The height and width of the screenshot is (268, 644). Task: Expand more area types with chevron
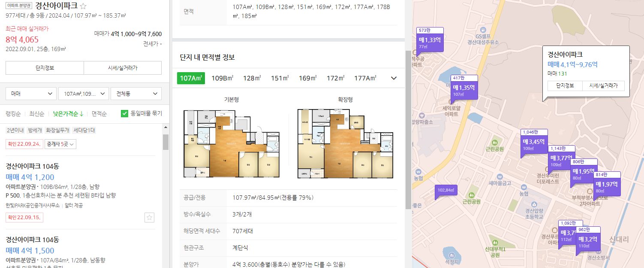coord(394,78)
